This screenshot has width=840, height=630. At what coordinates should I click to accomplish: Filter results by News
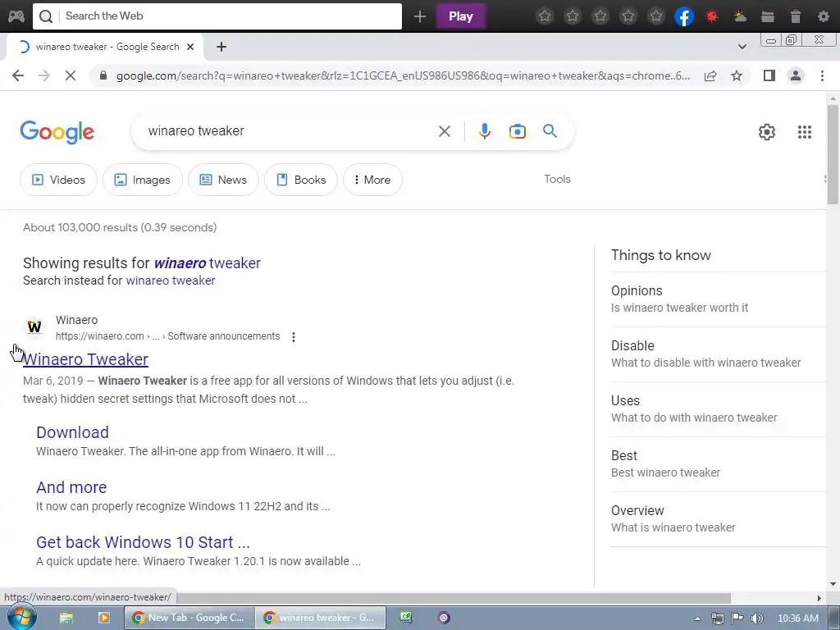tap(223, 180)
